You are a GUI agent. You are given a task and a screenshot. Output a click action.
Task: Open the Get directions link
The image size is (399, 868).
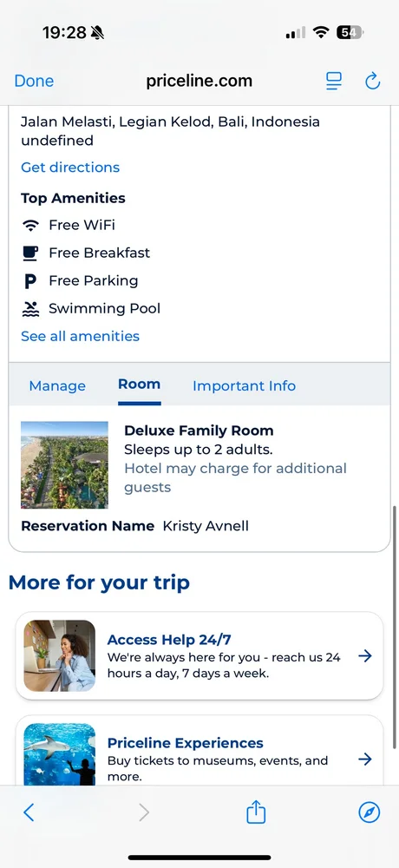pos(70,168)
